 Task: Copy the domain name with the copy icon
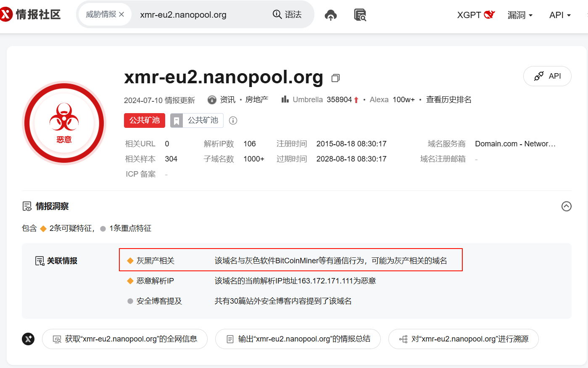[335, 78]
